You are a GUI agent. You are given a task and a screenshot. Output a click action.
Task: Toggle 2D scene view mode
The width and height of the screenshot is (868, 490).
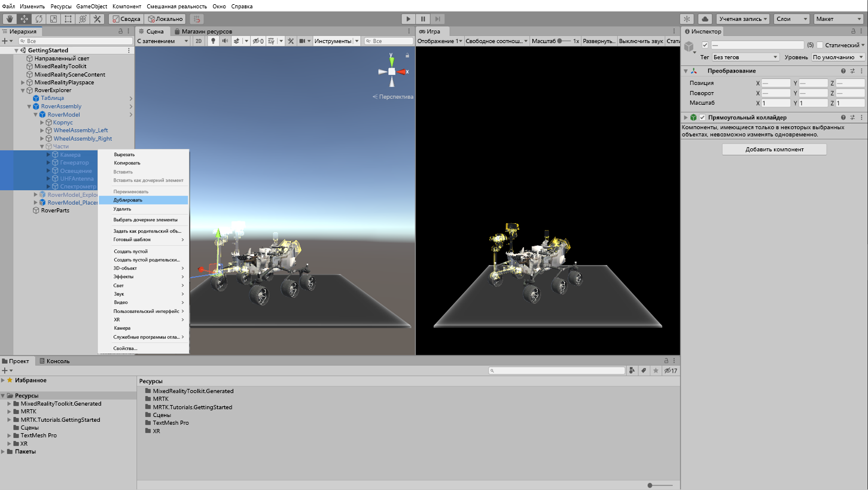click(198, 41)
